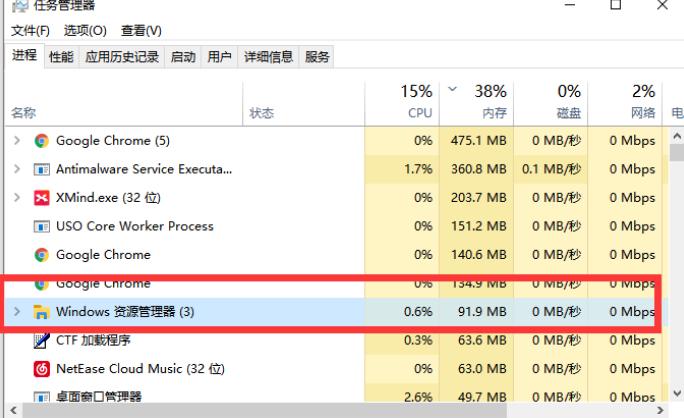Expand the Google Chrome (5) process group
Viewport: 684px width, 418px height.
point(17,141)
